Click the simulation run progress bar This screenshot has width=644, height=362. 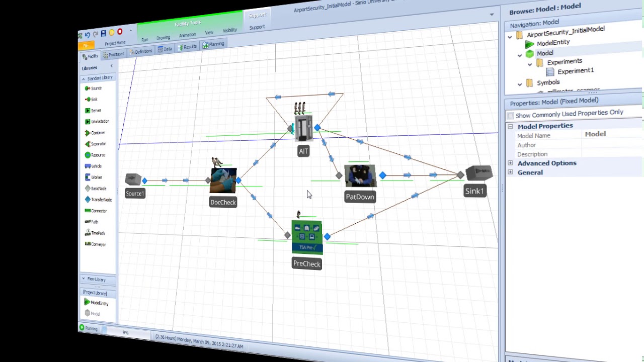pos(127,332)
